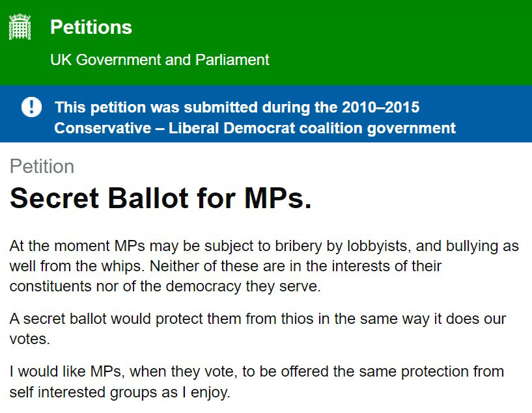Click the paragraph starting 'At the moment MPs'

(x=264, y=266)
